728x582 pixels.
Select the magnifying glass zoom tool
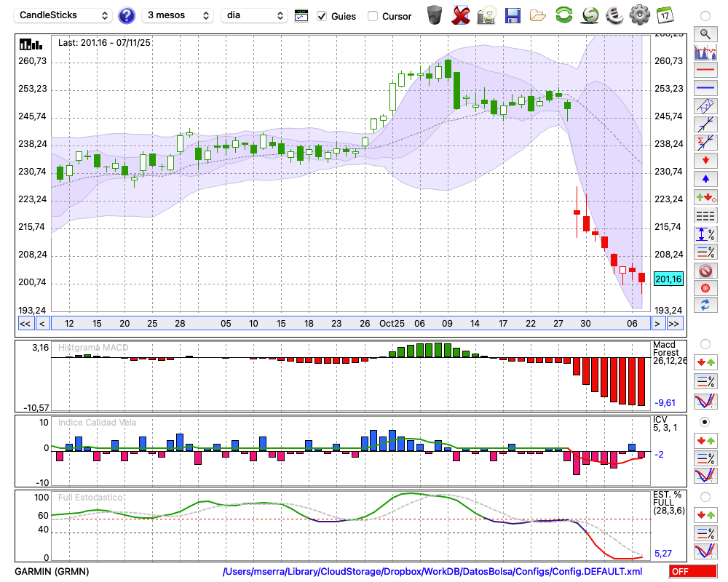[x=705, y=33]
